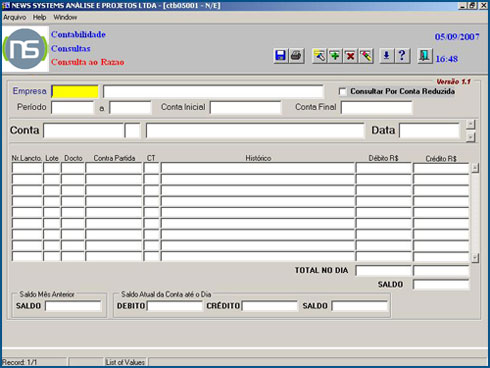This screenshot has width=490, height=368.
Task: Click the Conta description field
Action: point(255,130)
